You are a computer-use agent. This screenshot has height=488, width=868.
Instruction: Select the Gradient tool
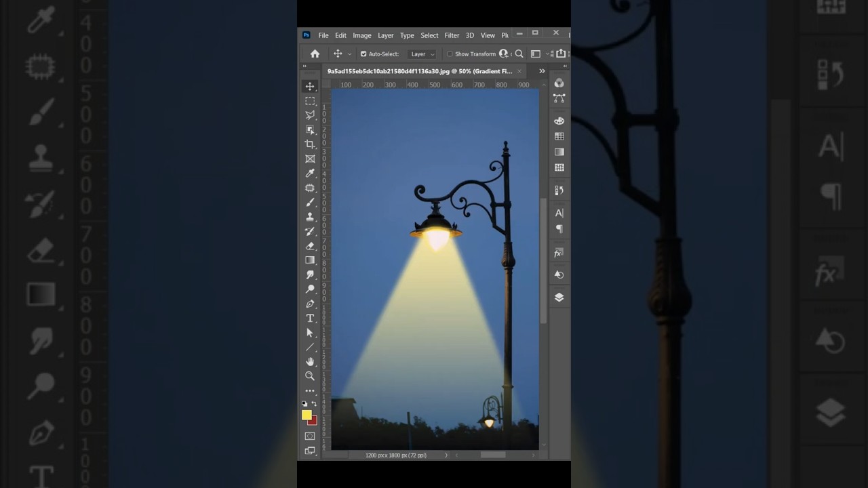click(x=310, y=260)
